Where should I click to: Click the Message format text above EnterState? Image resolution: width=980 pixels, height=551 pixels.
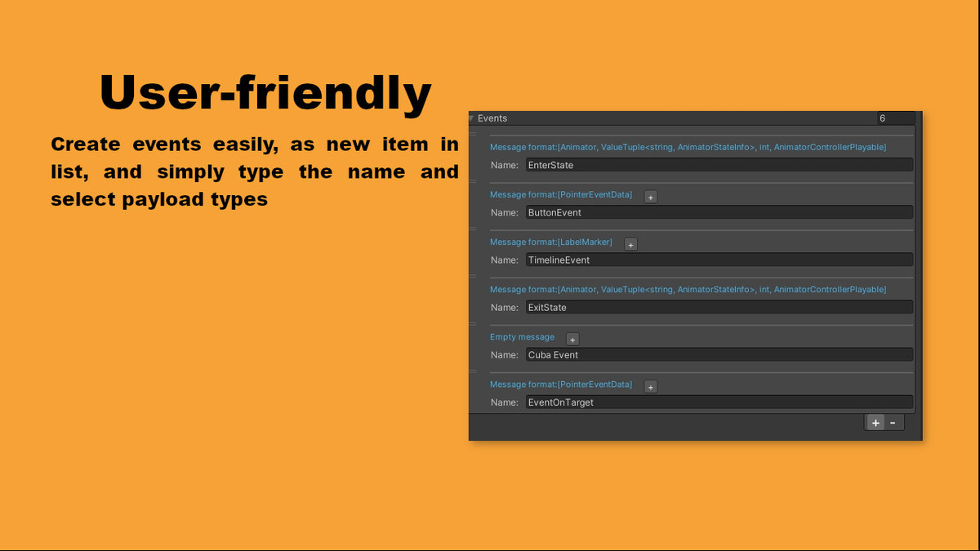[x=688, y=147]
